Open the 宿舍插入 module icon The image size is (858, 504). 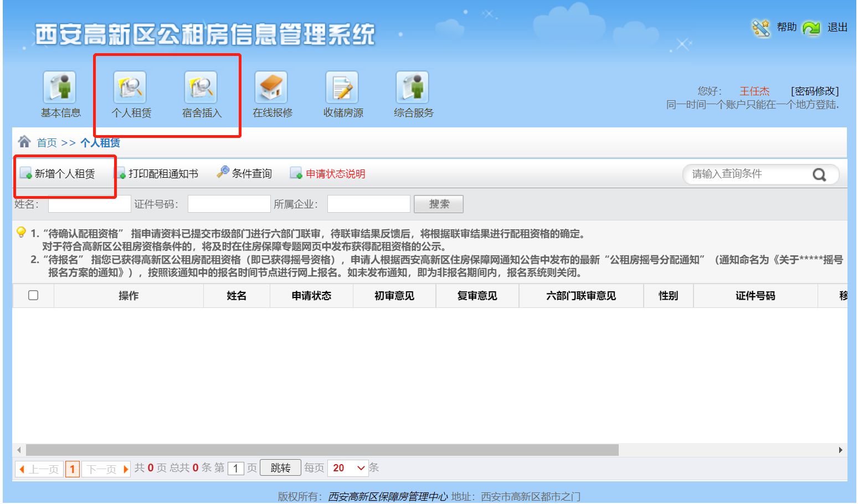(x=201, y=88)
